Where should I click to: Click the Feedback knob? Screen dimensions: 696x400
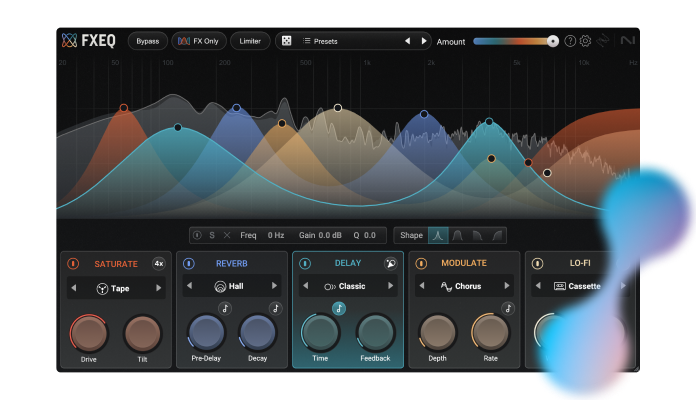pos(376,333)
